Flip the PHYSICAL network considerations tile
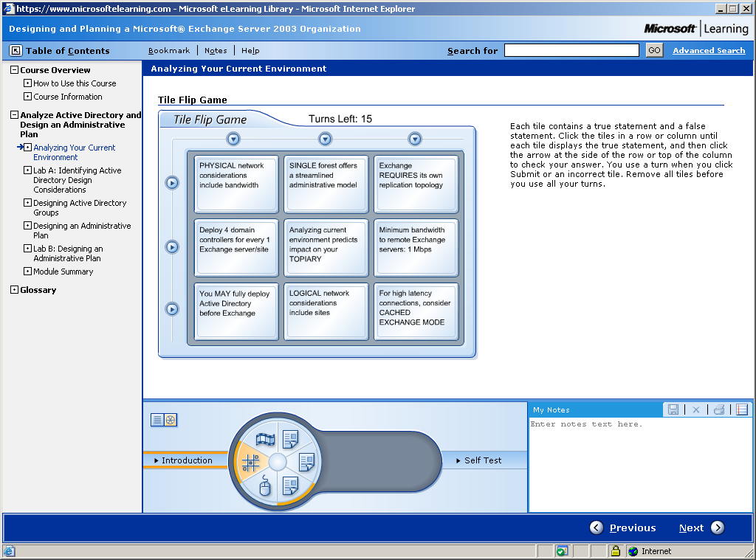 pyautogui.click(x=236, y=184)
